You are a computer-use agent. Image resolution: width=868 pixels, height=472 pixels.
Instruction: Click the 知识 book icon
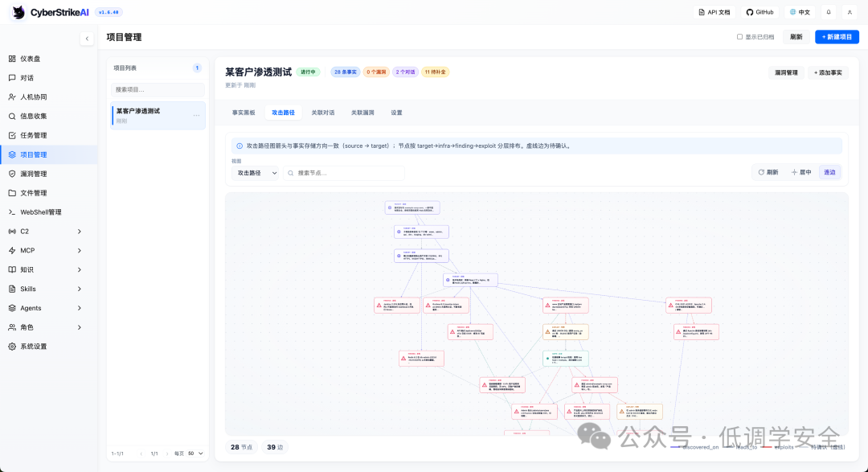click(x=12, y=270)
